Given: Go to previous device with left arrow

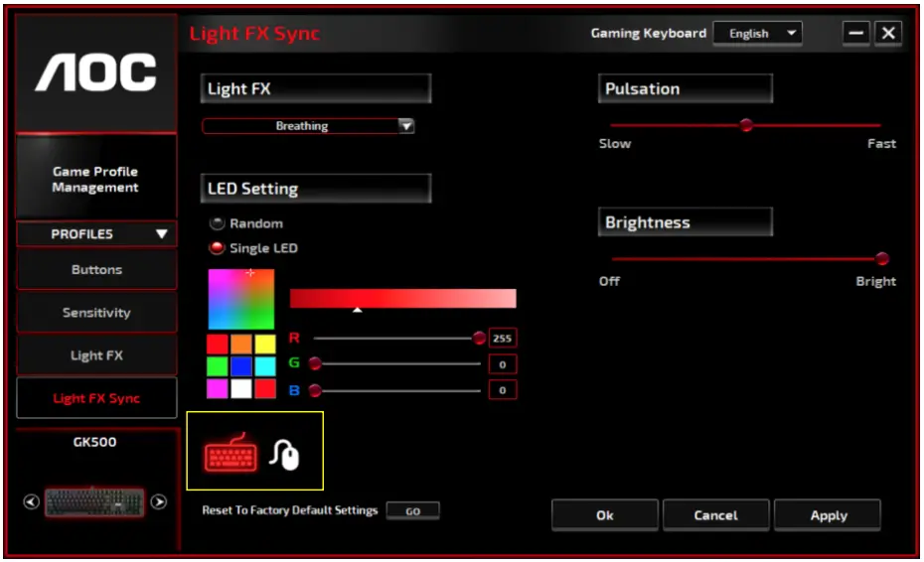Looking at the screenshot, I should coord(31,501).
